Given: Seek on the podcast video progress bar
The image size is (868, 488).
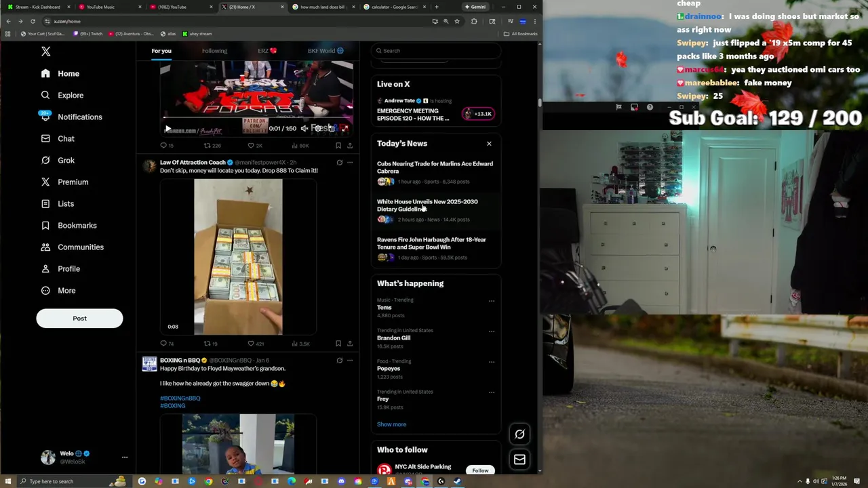Looking at the screenshot, I should coord(256,118).
